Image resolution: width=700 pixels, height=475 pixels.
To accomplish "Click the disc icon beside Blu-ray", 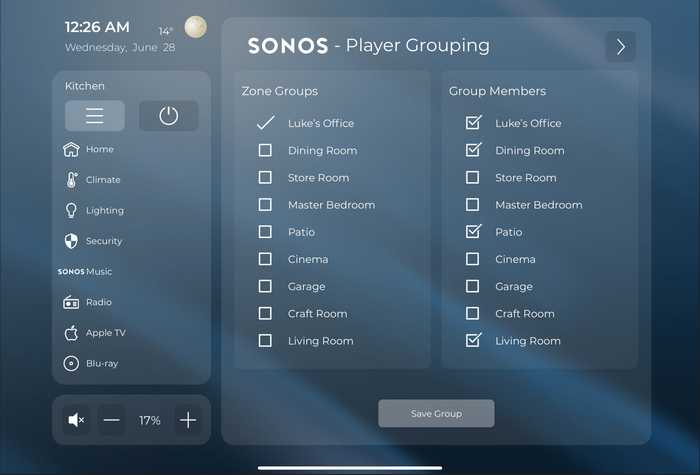I will (x=71, y=363).
